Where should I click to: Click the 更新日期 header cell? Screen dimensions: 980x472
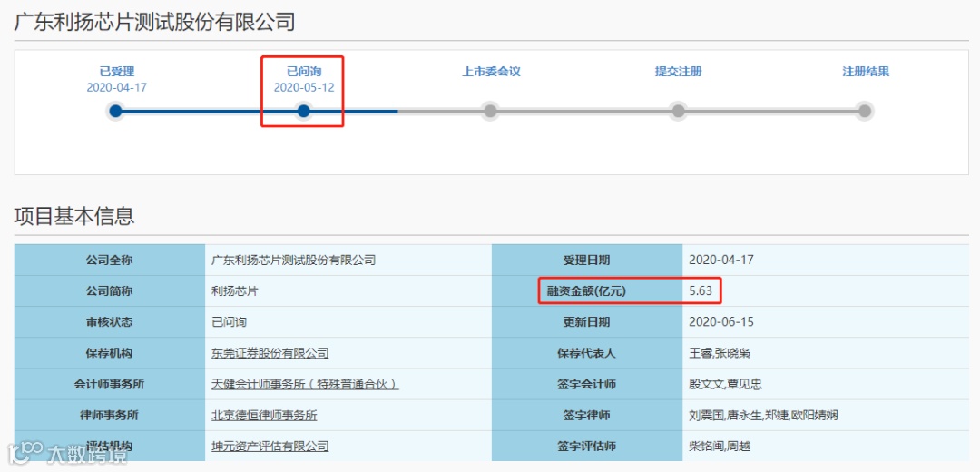[x=587, y=322]
